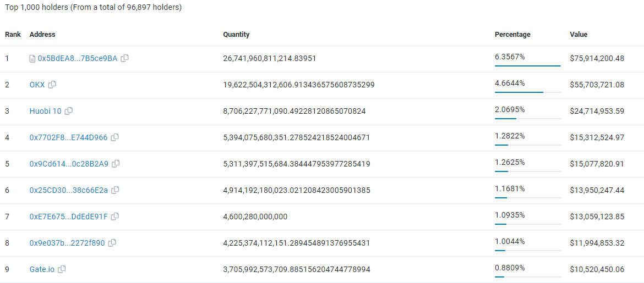
Task: Copy address 0xE7E675...DdEdE91F
Action: tap(115, 217)
